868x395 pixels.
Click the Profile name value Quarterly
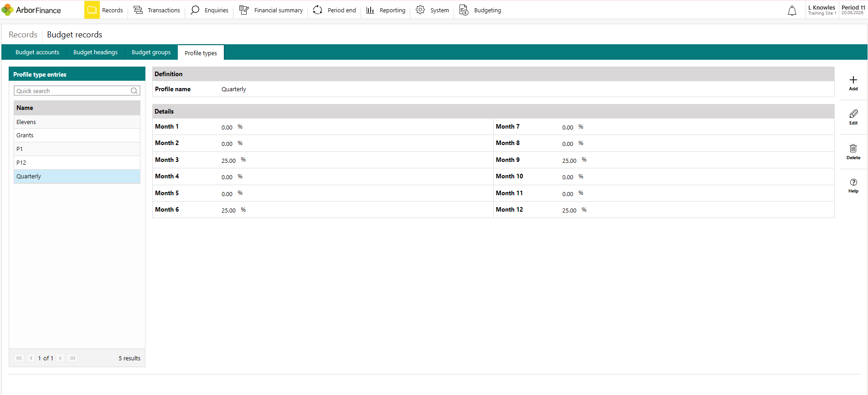point(234,89)
